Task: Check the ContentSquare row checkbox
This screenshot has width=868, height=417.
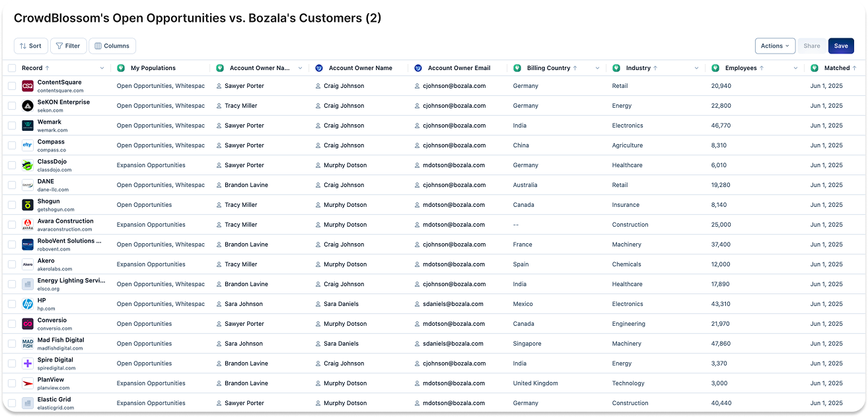Action: coord(12,86)
